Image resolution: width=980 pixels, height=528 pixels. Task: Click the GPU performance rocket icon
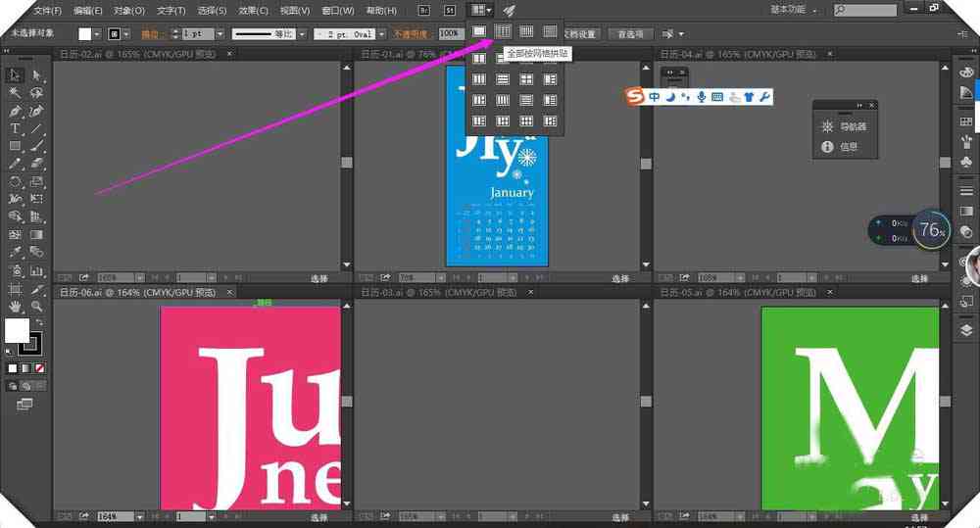pyautogui.click(x=510, y=10)
